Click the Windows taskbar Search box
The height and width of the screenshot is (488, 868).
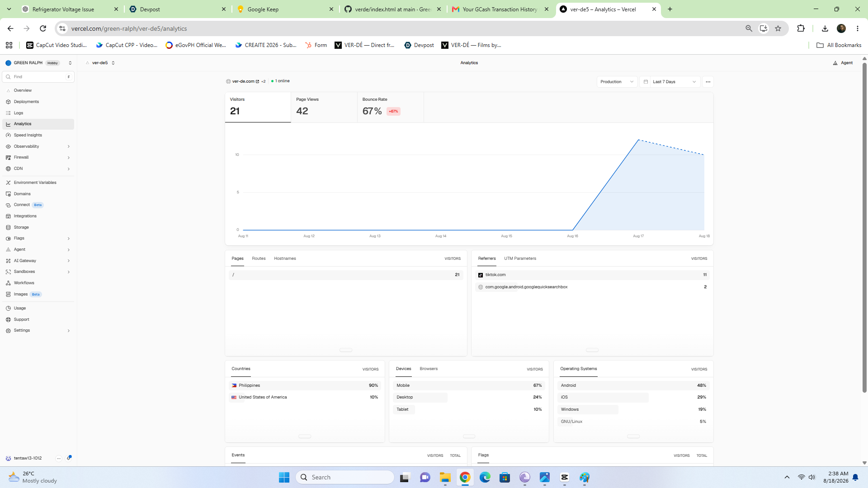(345, 477)
